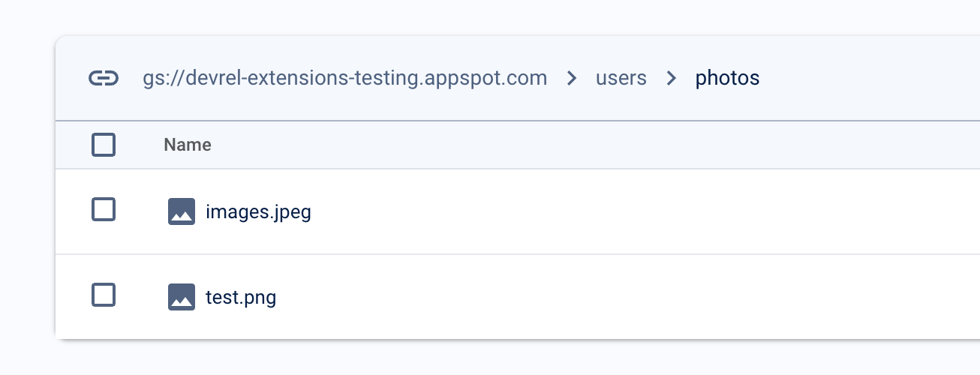Click the image file icon for images.jpeg
The height and width of the screenshot is (375, 980).
182,211
